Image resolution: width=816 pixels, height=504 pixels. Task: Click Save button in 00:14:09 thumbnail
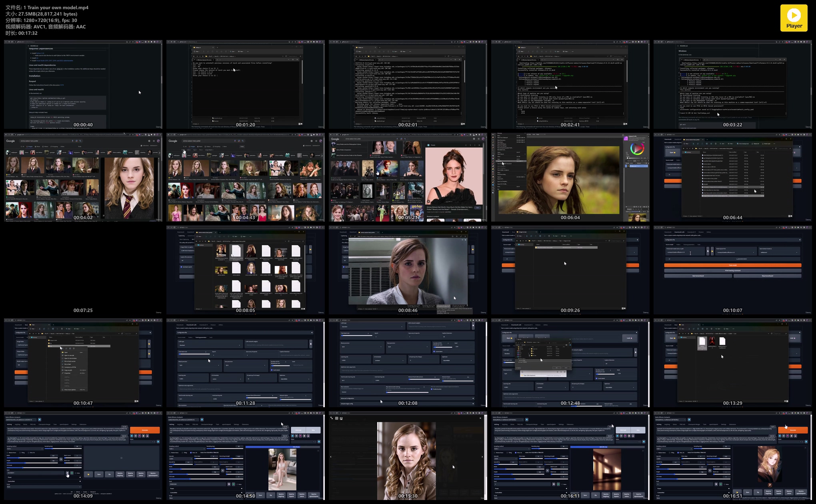tap(99, 474)
